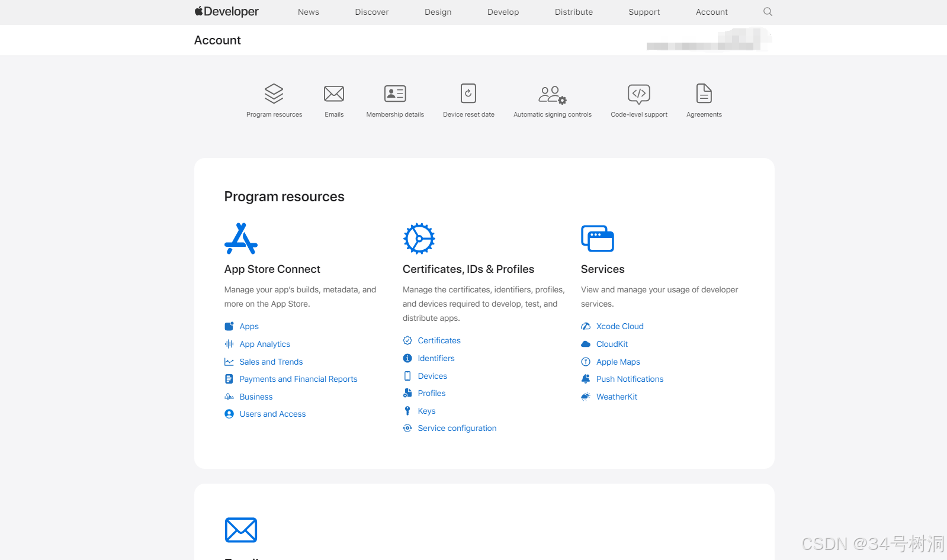
Task: Click the icon beside Apps
Action: [229, 326]
